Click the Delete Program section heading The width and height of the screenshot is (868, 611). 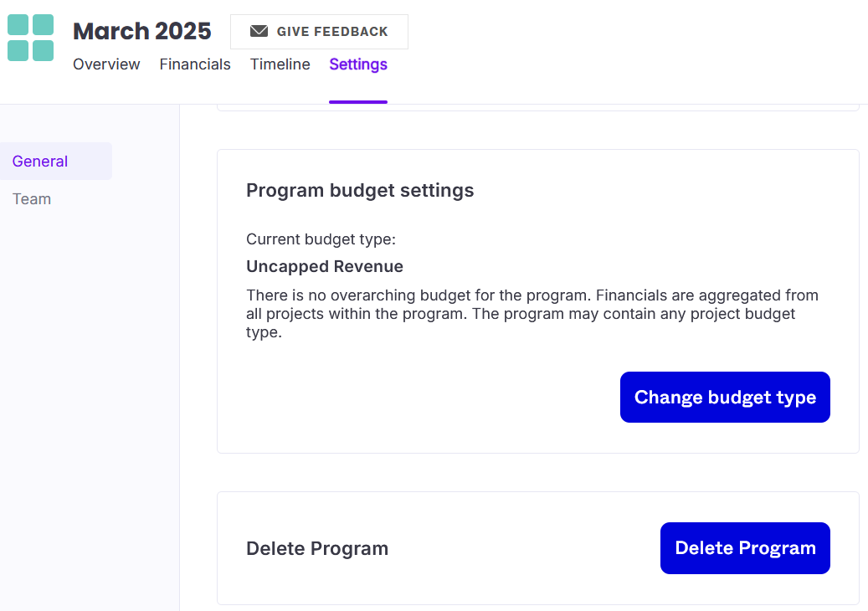point(317,548)
